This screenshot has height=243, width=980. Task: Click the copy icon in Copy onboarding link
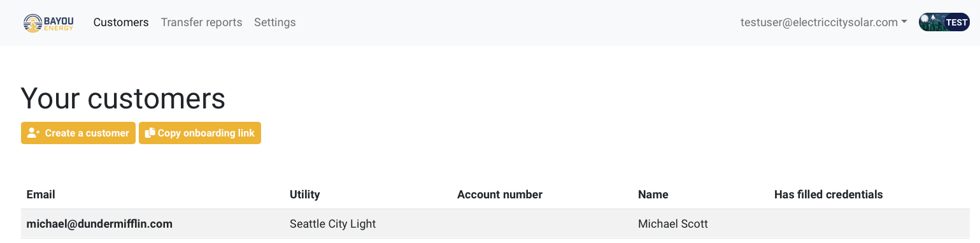(x=150, y=133)
